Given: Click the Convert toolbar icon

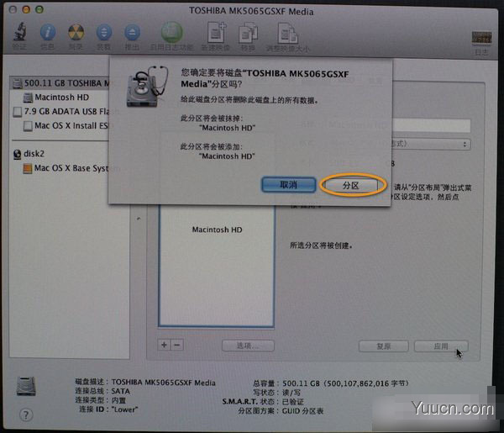Looking at the screenshot, I should [x=248, y=33].
